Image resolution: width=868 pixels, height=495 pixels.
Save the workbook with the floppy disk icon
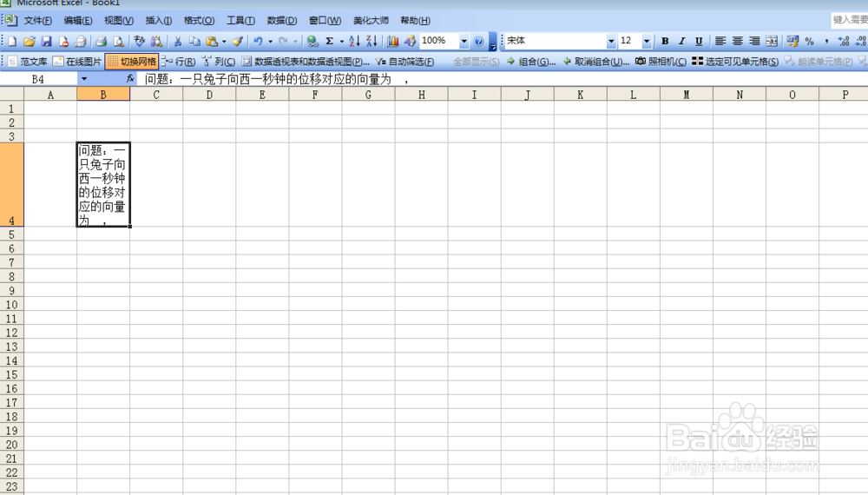coord(47,41)
